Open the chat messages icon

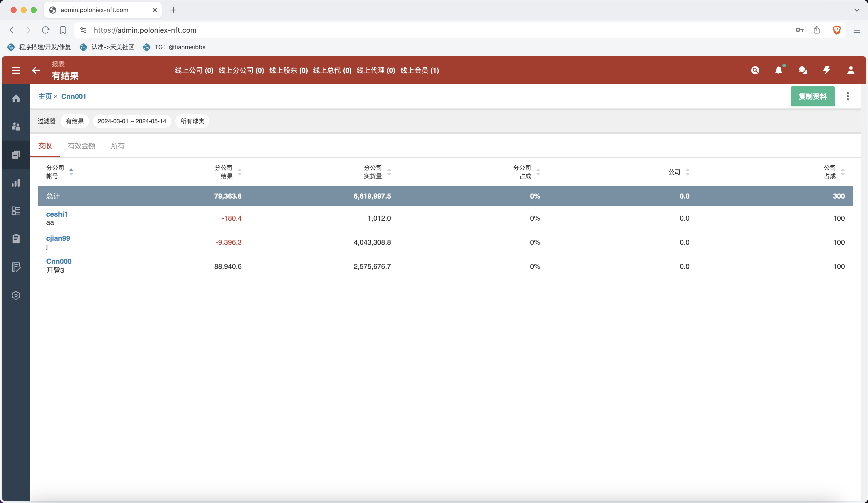coord(802,70)
